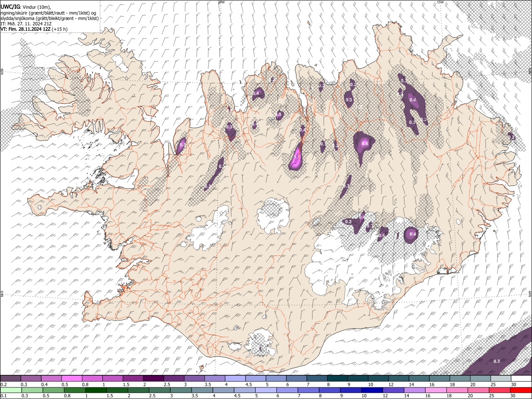Screen dimensions: 532x399
Task: Click the VT: Fim. 28.11.2024 12Z line
Action: 34,29
